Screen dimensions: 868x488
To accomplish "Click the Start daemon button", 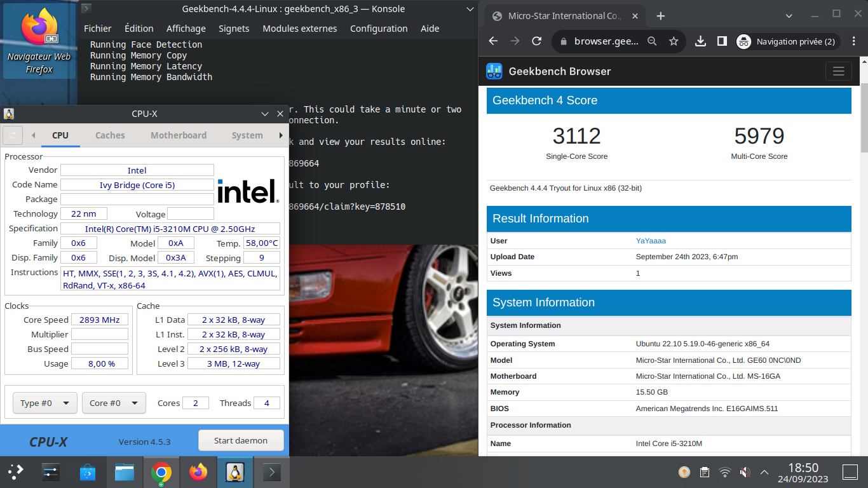I will (241, 440).
